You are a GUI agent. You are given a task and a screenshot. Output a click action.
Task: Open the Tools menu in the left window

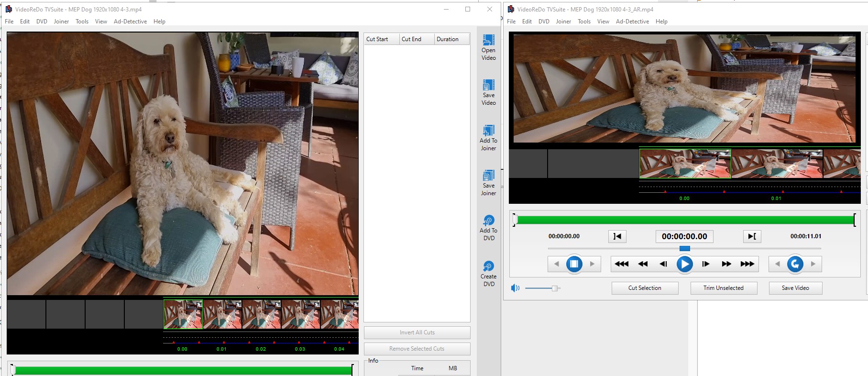82,22
